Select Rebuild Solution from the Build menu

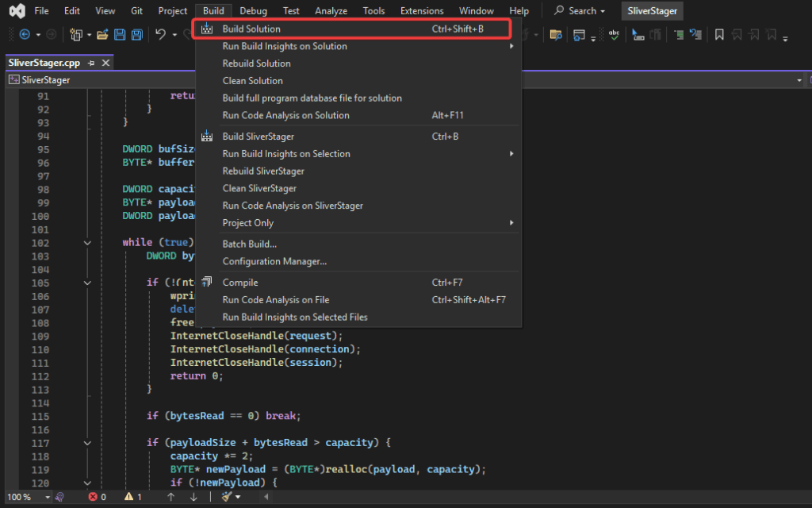358,63
